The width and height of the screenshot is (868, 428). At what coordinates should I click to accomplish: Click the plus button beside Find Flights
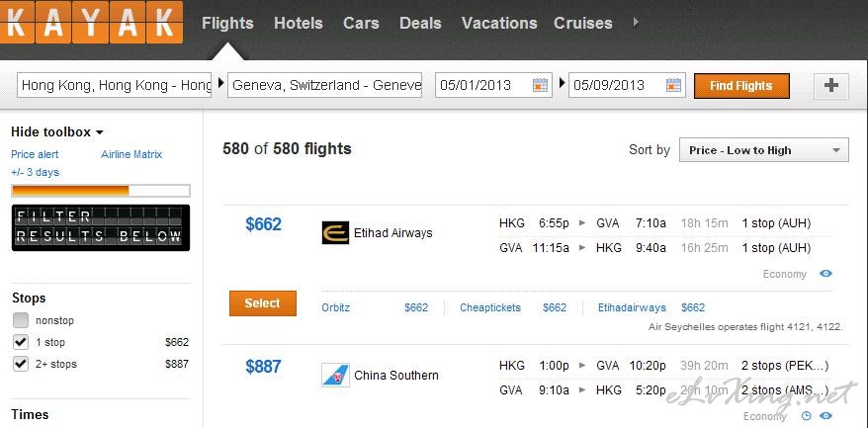(830, 86)
